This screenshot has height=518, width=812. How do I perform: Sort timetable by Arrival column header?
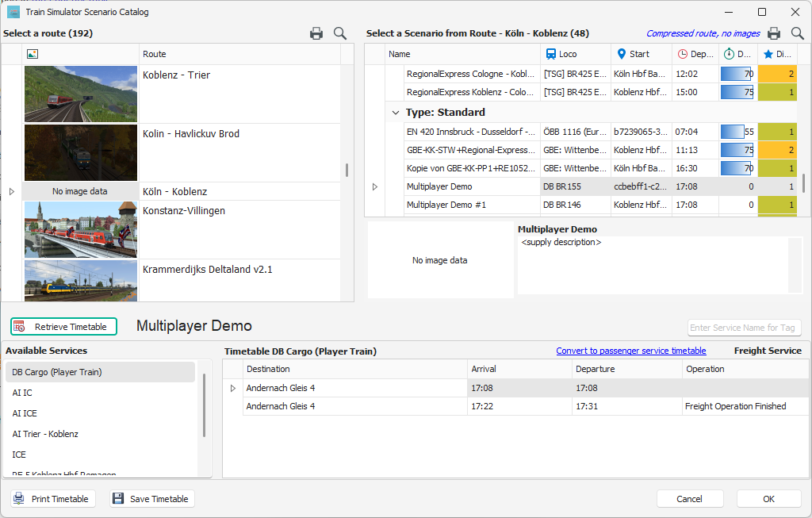(519, 369)
